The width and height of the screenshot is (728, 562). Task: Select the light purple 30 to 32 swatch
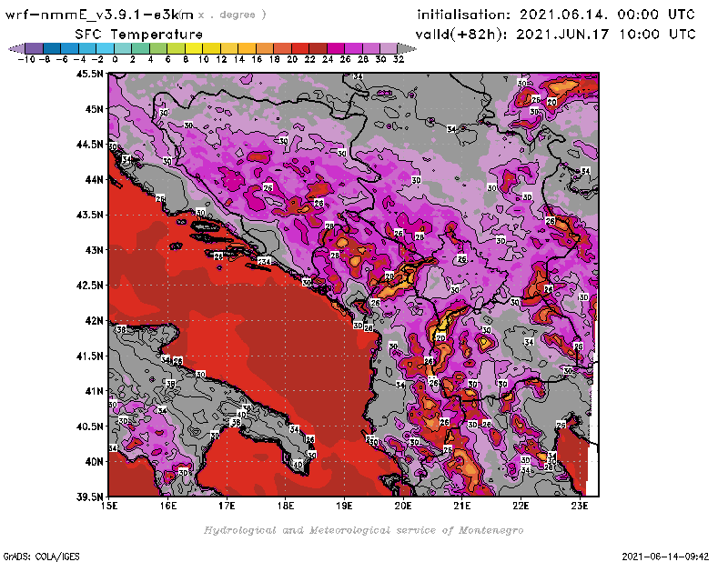[389, 49]
